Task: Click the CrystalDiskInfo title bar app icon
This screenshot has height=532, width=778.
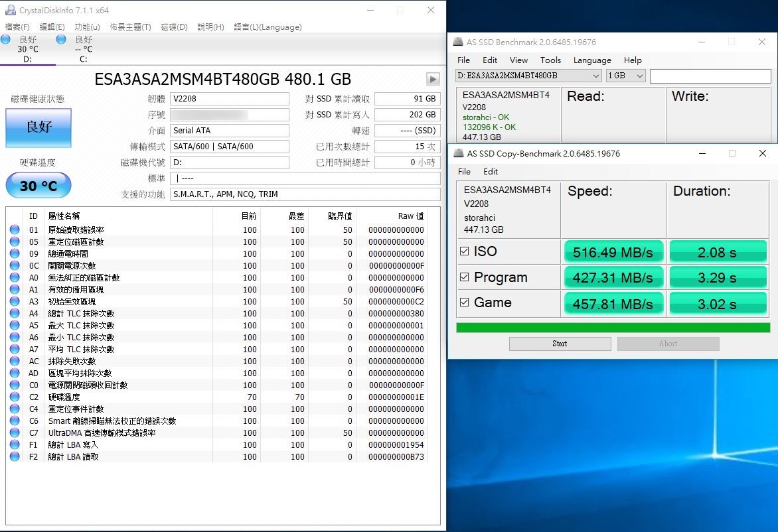Action: coord(11,10)
